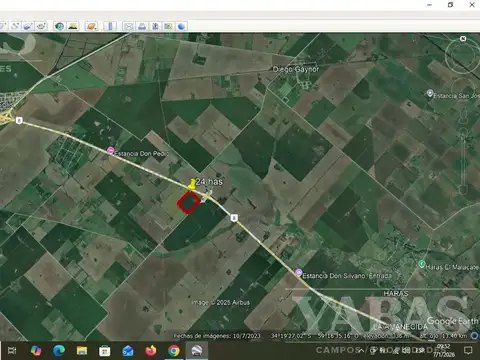Adjust the vertical zoom slider
This screenshot has height=360, width=480.
pos(463,162)
